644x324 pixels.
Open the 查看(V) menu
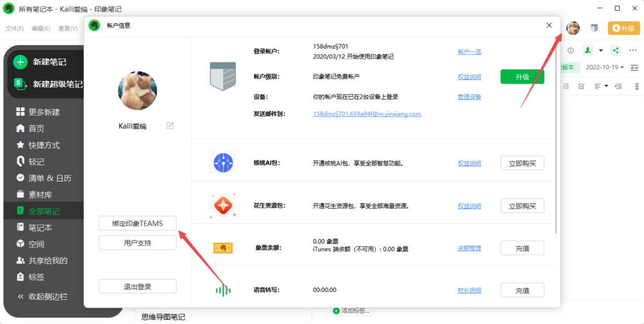pyautogui.click(x=68, y=28)
